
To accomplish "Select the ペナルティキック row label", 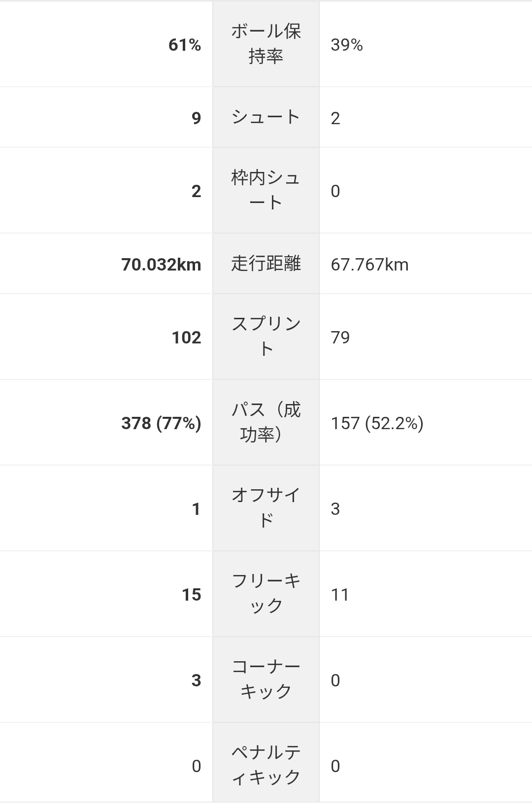I will (266, 765).
